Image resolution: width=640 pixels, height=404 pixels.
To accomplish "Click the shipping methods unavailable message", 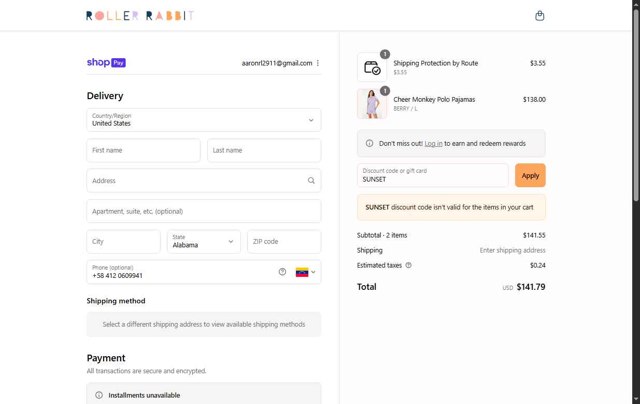I will point(204,324).
